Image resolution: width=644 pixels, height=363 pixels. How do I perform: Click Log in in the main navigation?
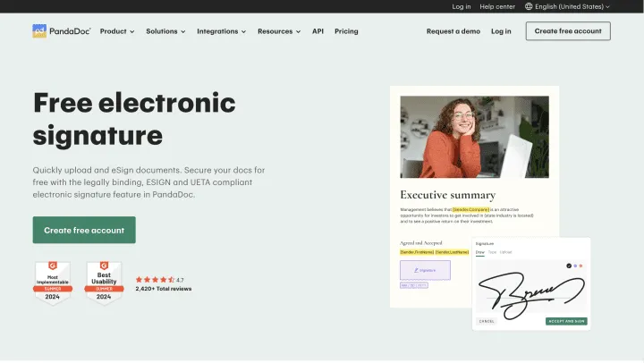point(501,31)
